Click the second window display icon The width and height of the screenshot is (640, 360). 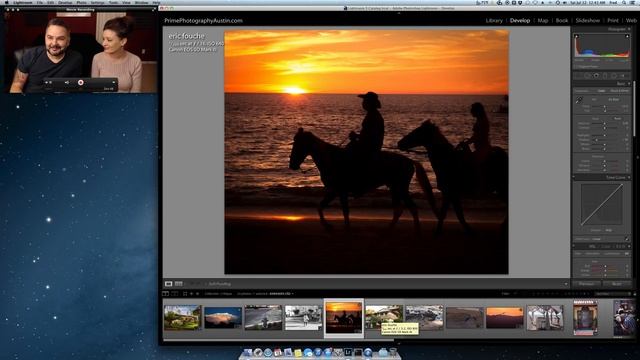click(x=175, y=293)
